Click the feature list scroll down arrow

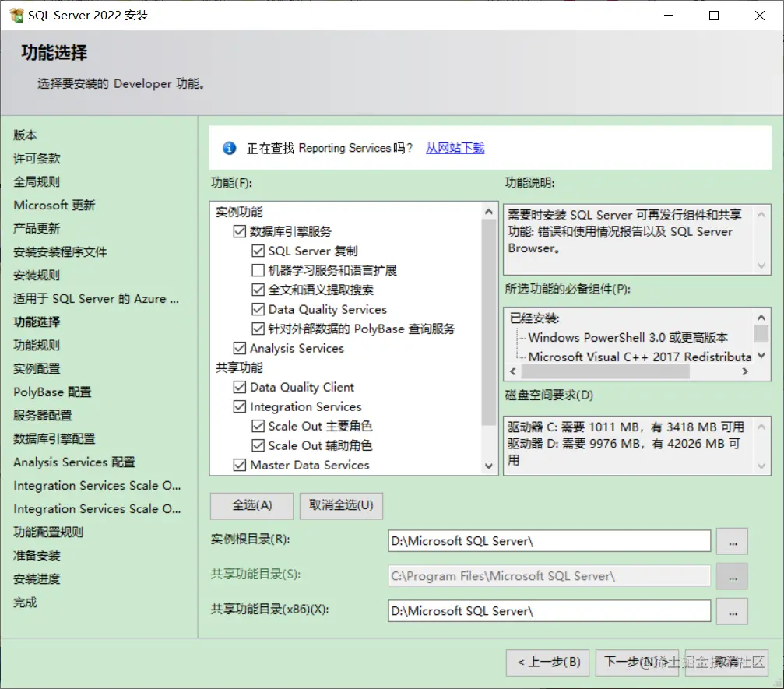click(489, 466)
